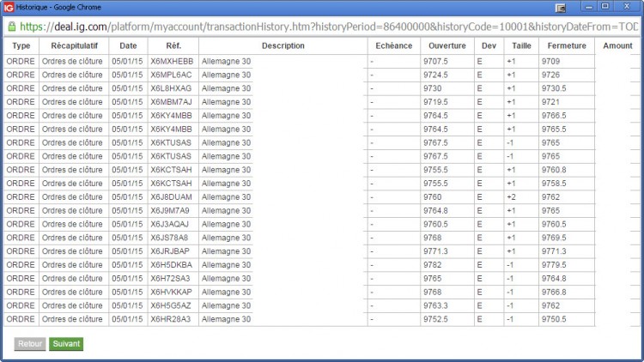Click closing price 9765.5
This screenshot has width=644, height=362.
pos(554,130)
